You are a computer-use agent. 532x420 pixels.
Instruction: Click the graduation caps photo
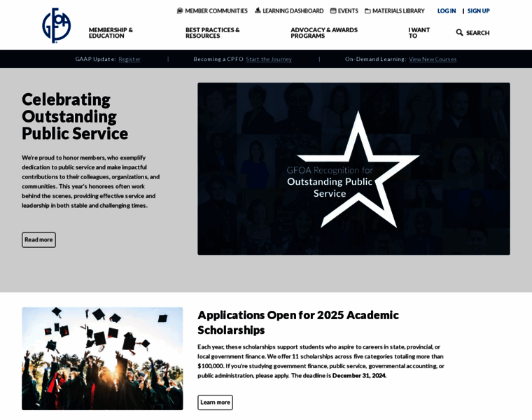(102, 358)
